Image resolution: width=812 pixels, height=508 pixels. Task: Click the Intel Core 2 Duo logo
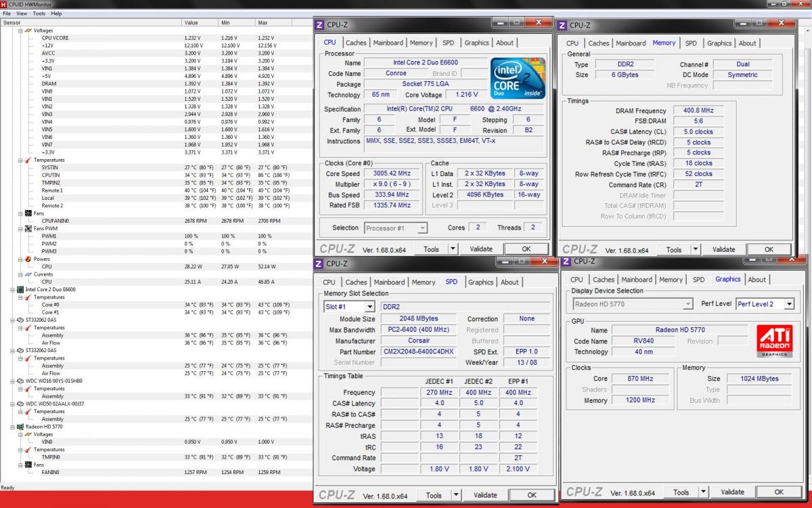(x=518, y=78)
